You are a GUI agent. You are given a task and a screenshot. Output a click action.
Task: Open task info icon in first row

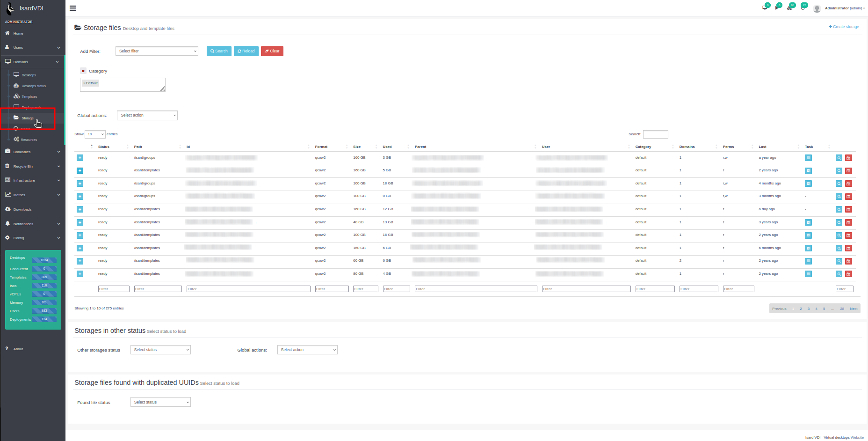(808, 158)
